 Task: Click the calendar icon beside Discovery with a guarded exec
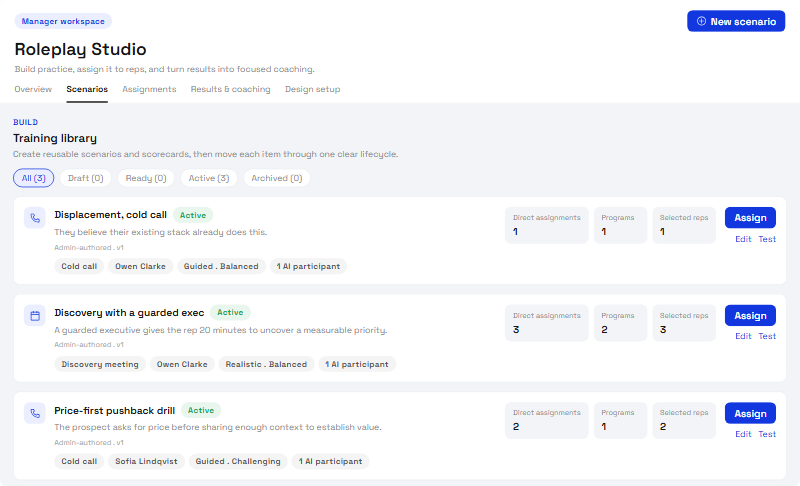tap(35, 316)
